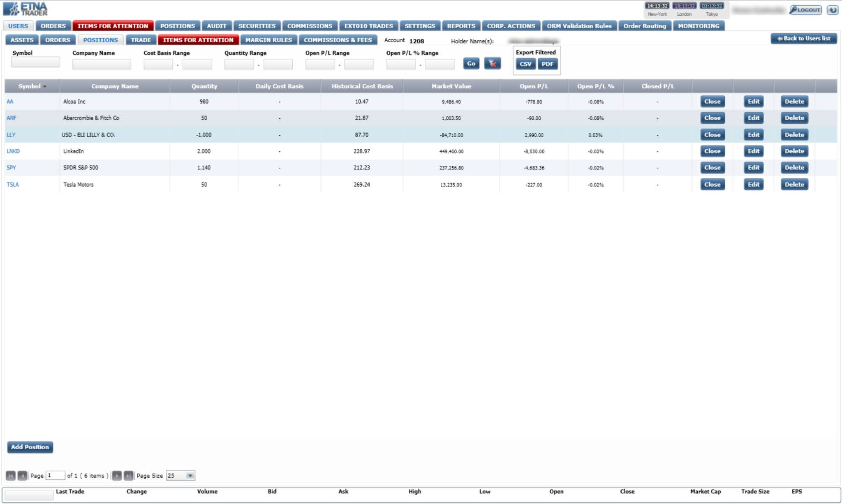Open the top ITEMS FOR ATTENTION tab
Image resolution: width=842 pixels, height=504 pixels.
tap(113, 26)
